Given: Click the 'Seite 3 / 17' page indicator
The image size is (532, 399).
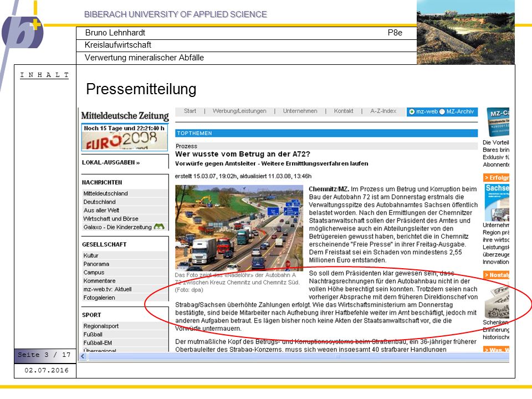Looking at the screenshot, I should click(x=44, y=355).
